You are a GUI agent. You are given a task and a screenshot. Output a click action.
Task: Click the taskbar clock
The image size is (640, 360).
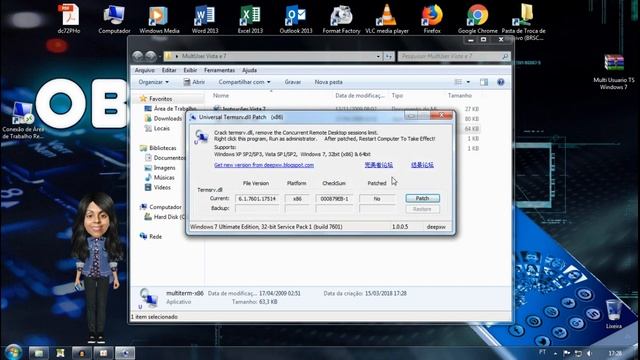[x=615, y=353]
